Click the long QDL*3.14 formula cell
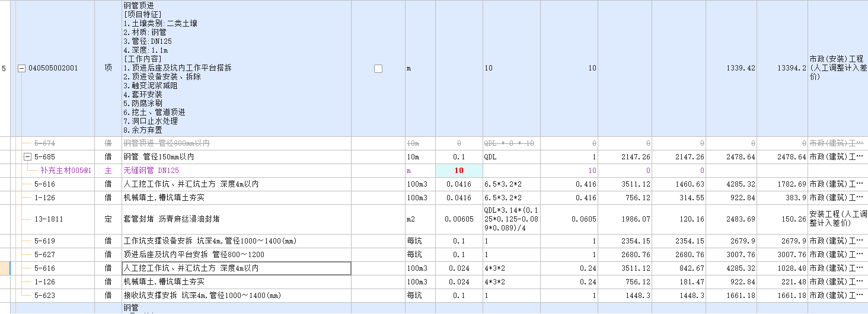 pyautogui.click(x=511, y=219)
